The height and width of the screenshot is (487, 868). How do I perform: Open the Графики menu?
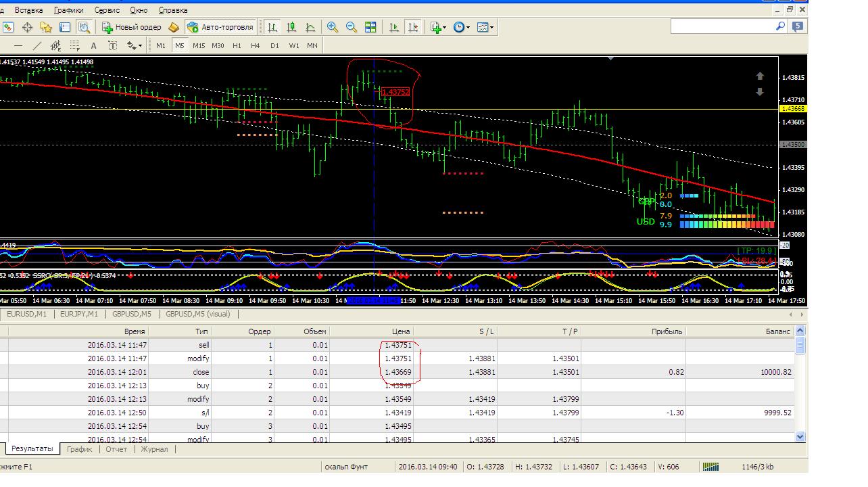pos(69,10)
